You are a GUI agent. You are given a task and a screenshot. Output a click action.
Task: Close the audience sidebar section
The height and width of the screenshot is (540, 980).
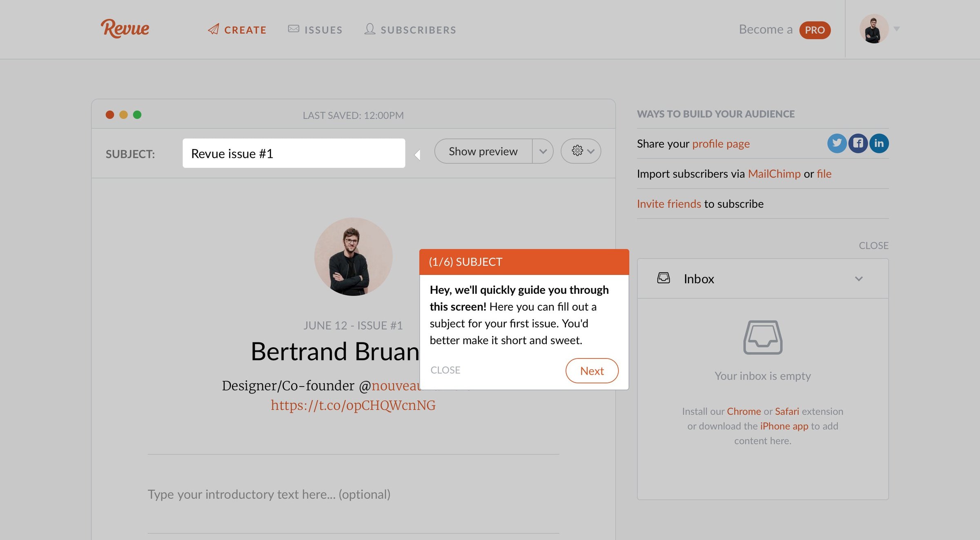(873, 245)
